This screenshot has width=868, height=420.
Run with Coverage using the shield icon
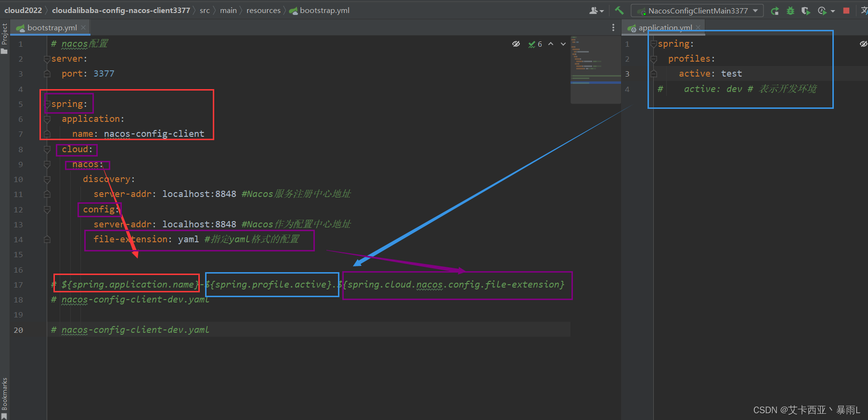pyautogui.click(x=805, y=11)
